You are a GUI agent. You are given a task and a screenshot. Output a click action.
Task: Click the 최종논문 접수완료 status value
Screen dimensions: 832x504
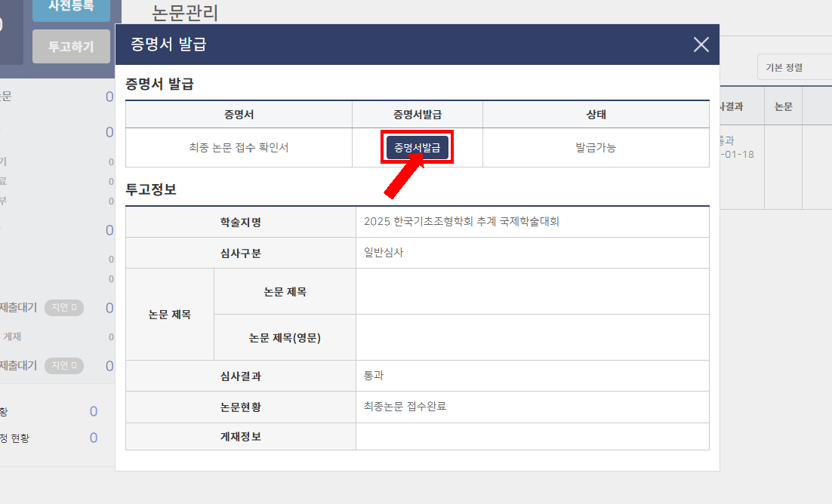[x=405, y=407]
